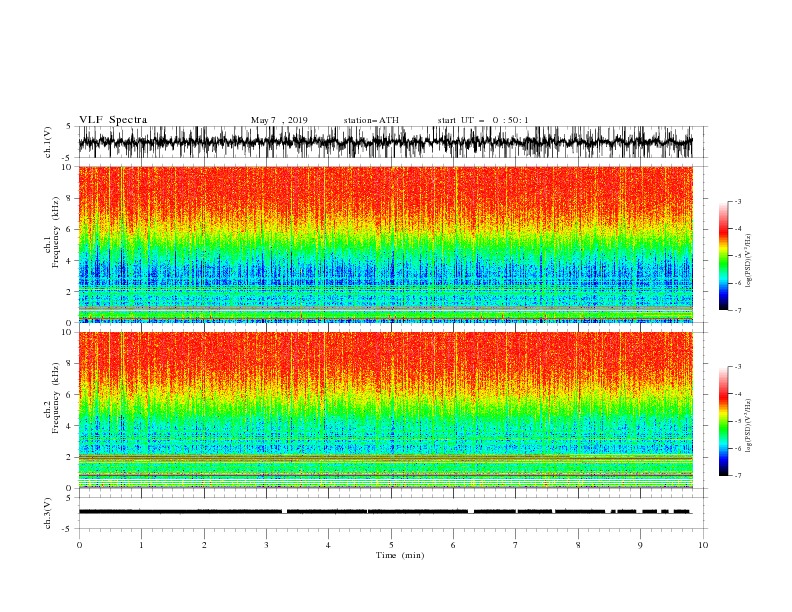Click the ch.2 "Frequency (kHz)" axis label
This screenshot has height=612, width=792.
pyautogui.click(x=56, y=397)
